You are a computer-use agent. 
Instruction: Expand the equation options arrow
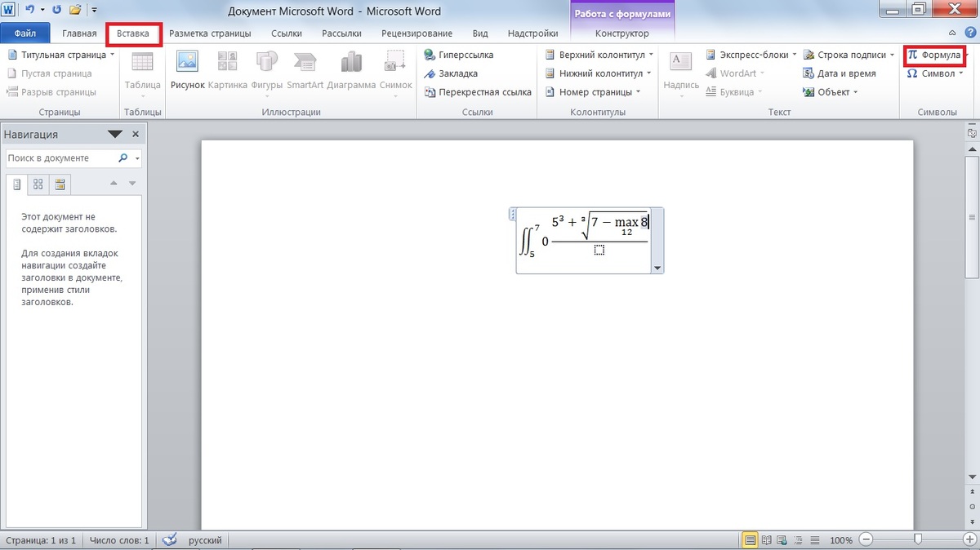point(657,268)
